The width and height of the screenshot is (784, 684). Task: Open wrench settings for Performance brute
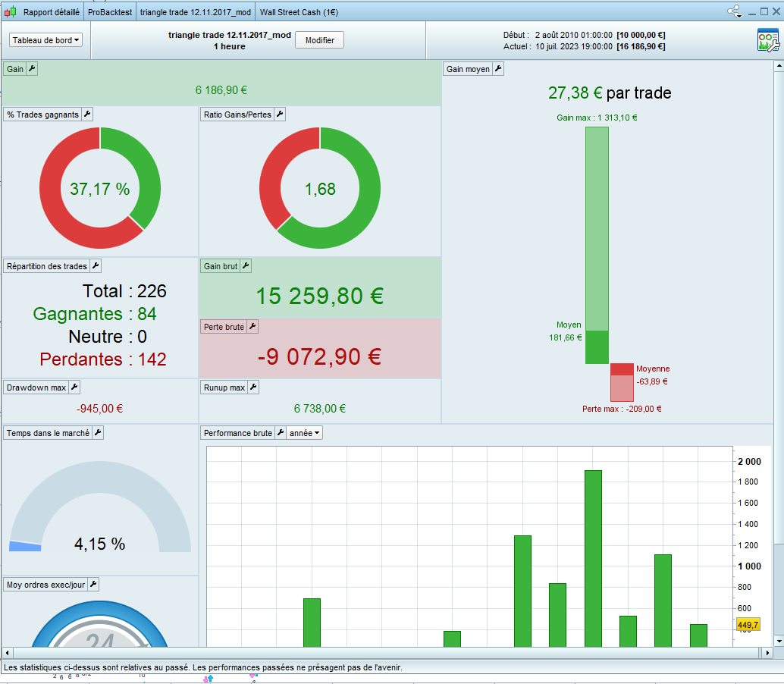click(281, 432)
